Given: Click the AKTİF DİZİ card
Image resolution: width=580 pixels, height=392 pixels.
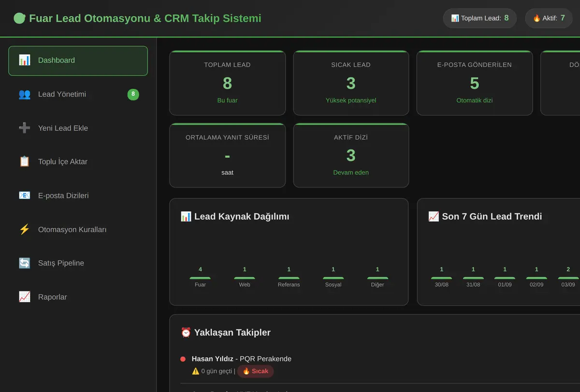Looking at the screenshot, I should 351,155.
